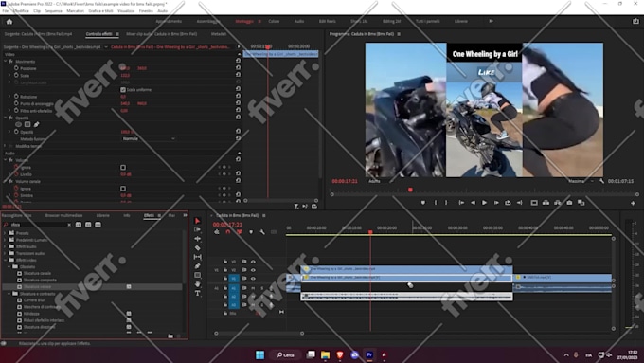Toggle track V3 output eye icon
Viewport: 644px width, 363px height.
click(x=253, y=262)
